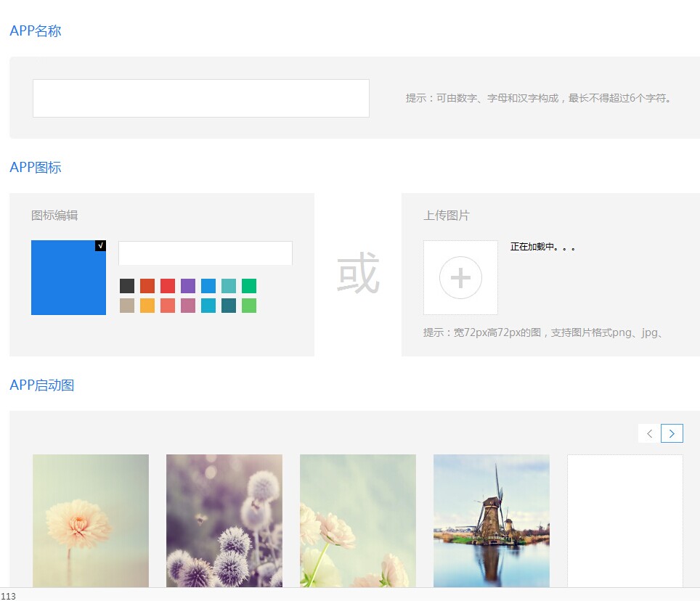
Task: Choose the yellow-orange color swatch
Action: pos(147,306)
